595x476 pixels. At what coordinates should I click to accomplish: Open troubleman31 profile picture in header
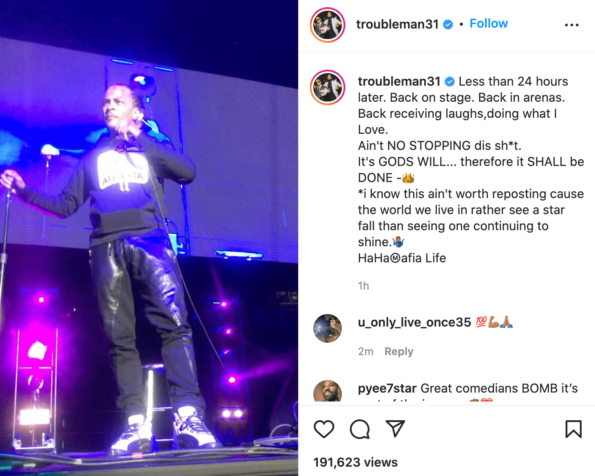pyautogui.click(x=328, y=25)
